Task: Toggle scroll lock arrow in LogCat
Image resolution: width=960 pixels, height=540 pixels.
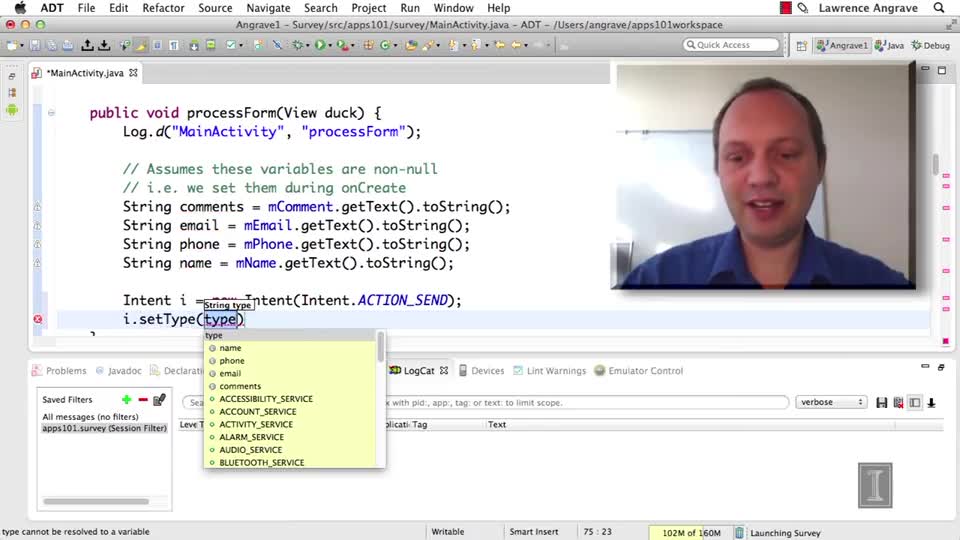Action: click(x=931, y=402)
